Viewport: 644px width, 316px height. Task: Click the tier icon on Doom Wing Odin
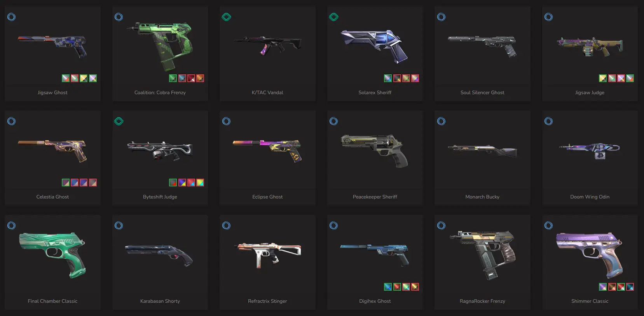pyautogui.click(x=548, y=121)
